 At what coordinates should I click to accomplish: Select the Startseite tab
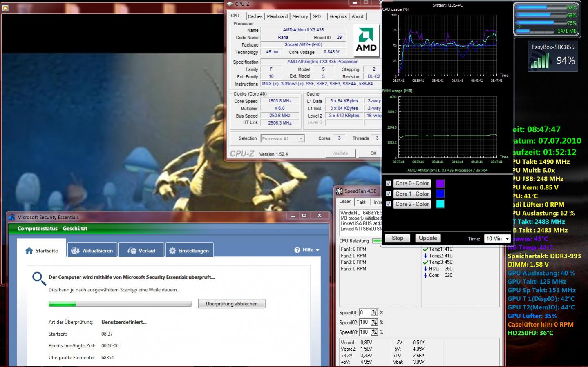[x=41, y=250]
